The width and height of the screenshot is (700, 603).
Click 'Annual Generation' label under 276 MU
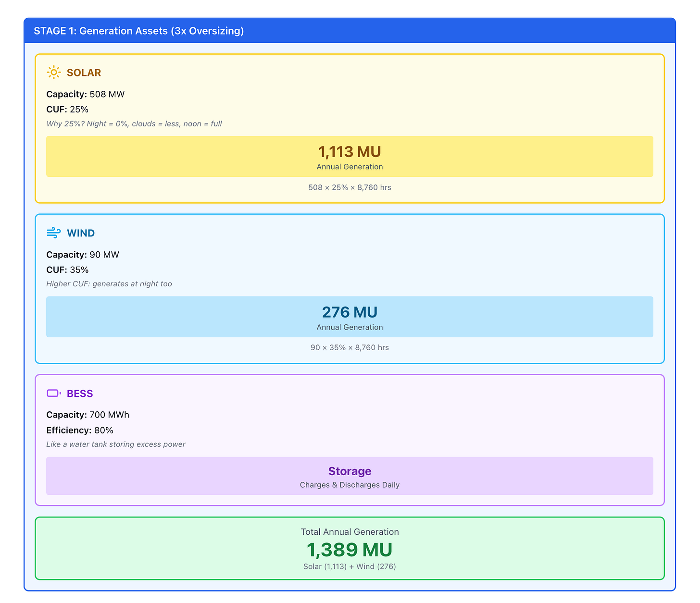(350, 327)
